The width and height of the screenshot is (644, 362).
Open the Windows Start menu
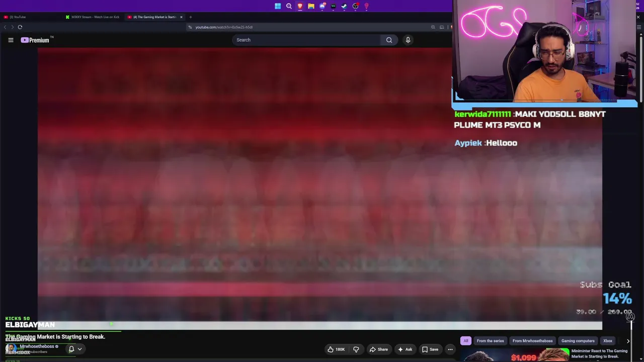[278, 6]
